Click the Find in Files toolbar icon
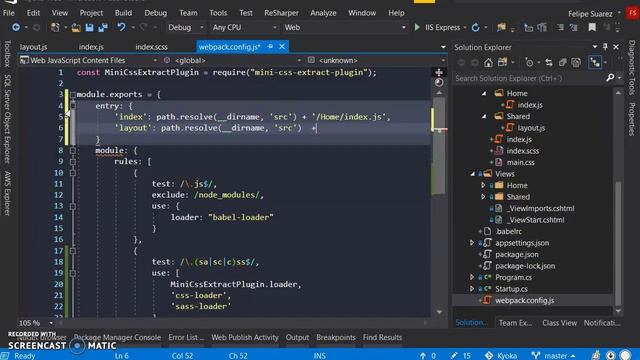 point(501,27)
